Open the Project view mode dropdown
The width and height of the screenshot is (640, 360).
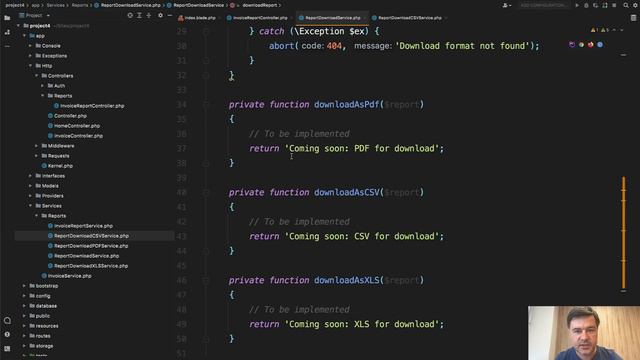[x=35, y=16]
